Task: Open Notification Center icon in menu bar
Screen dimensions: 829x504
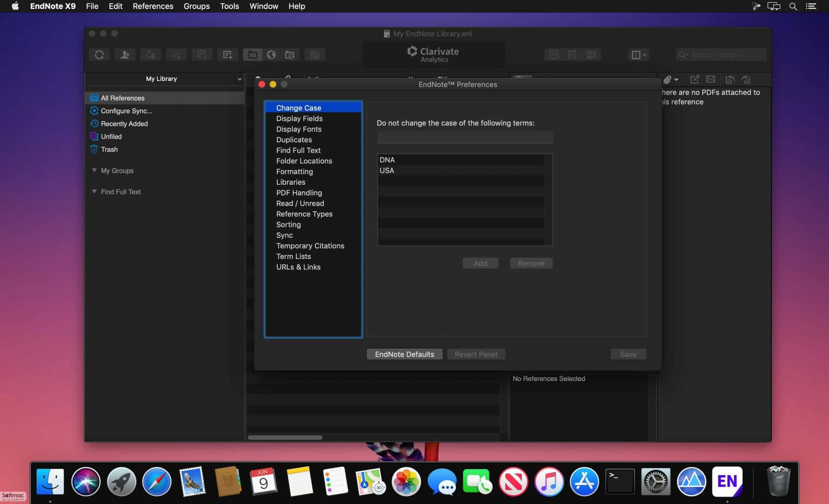Action: pos(811,6)
